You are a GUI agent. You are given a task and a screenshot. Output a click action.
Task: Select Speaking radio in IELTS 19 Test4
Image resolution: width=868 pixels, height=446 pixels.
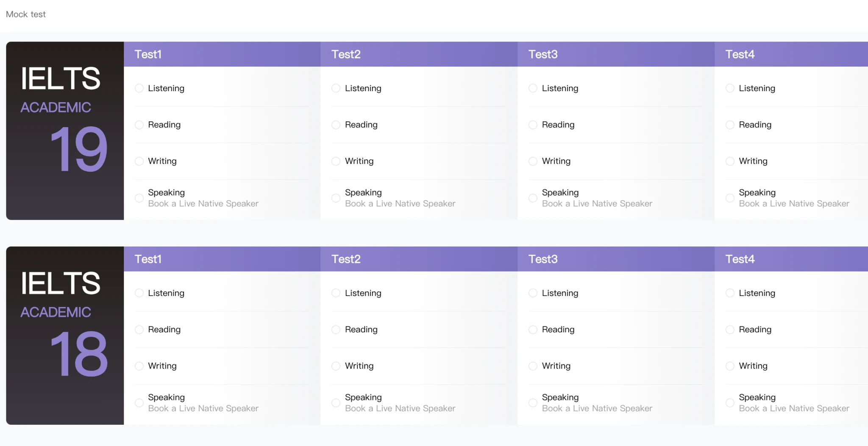coord(730,198)
